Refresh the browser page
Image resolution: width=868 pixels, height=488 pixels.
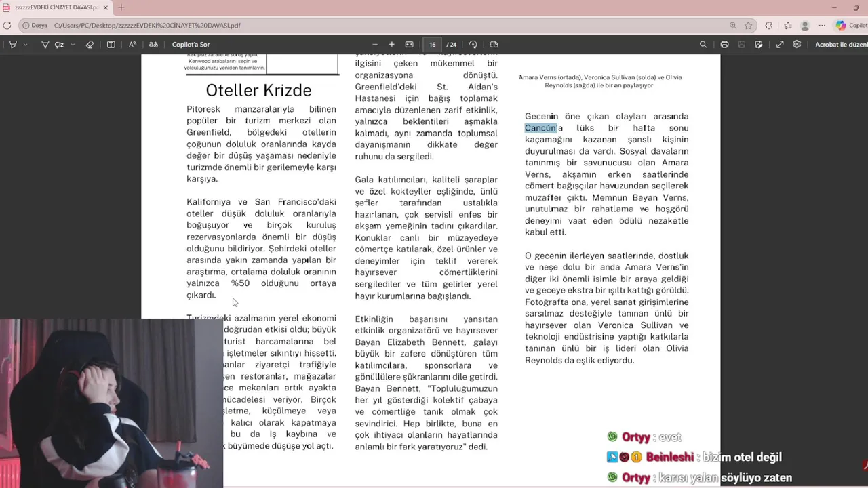click(x=7, y=26)
